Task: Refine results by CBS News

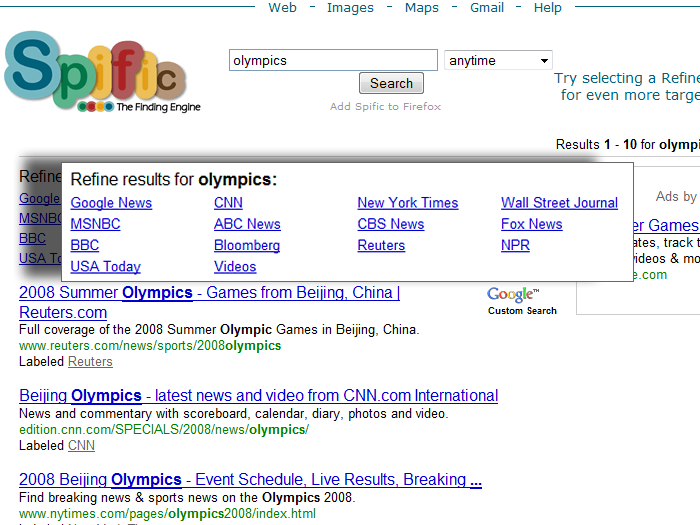Action: [x=391, y=224]
